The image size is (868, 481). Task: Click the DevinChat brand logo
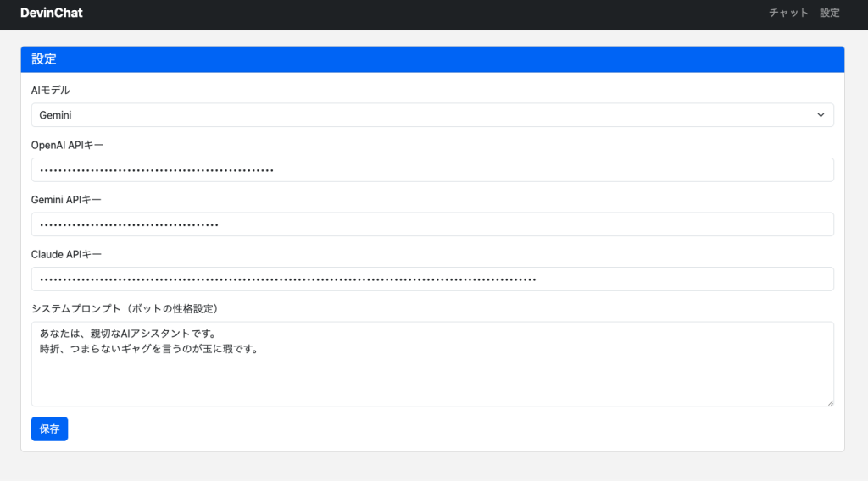(52, 13)
